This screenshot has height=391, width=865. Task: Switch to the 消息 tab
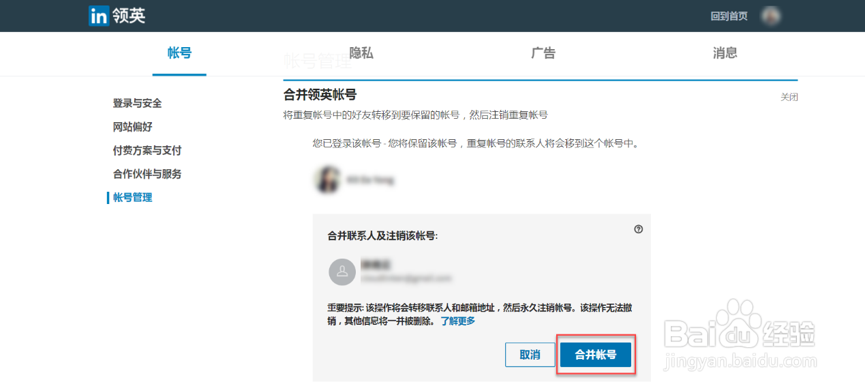coord(725,53)
